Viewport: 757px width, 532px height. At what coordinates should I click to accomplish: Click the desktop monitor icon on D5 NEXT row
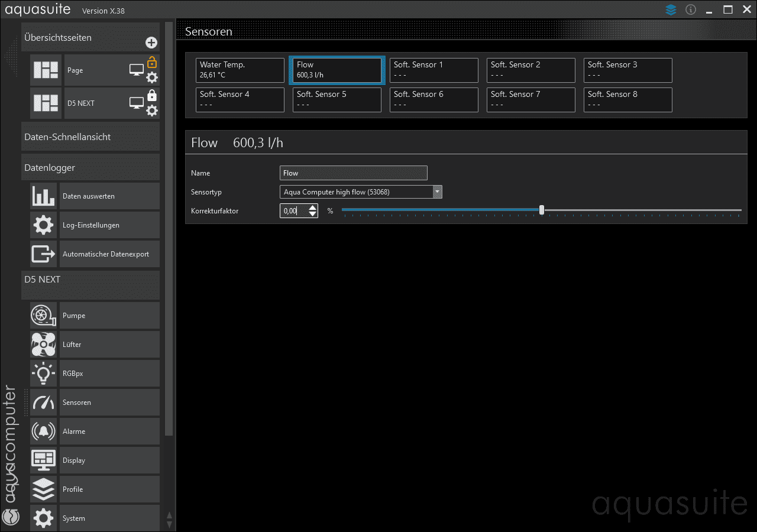(x=137, y=103)
